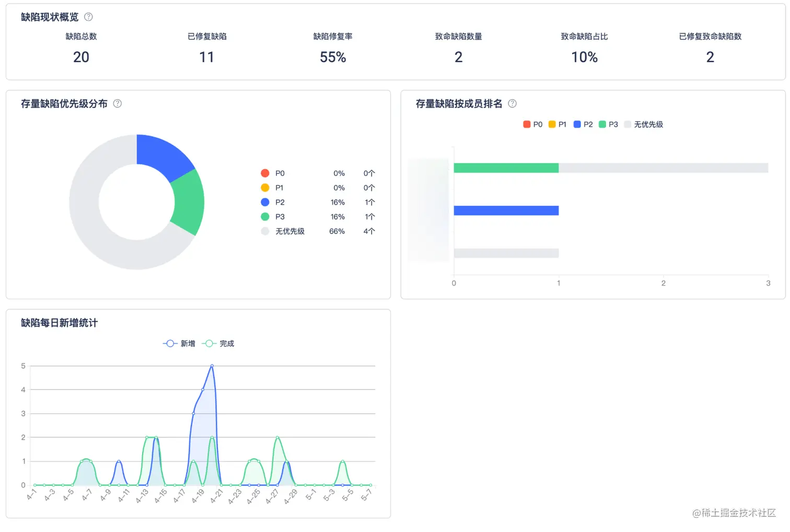Click the green P3 donut chart segment
Screen dimensions: 790x532
(x=189, y=203)
